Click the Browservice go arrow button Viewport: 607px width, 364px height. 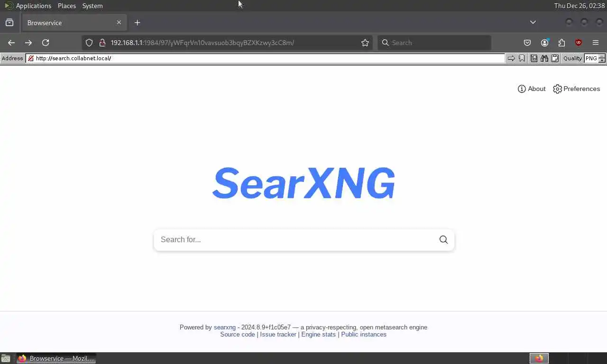511,58
